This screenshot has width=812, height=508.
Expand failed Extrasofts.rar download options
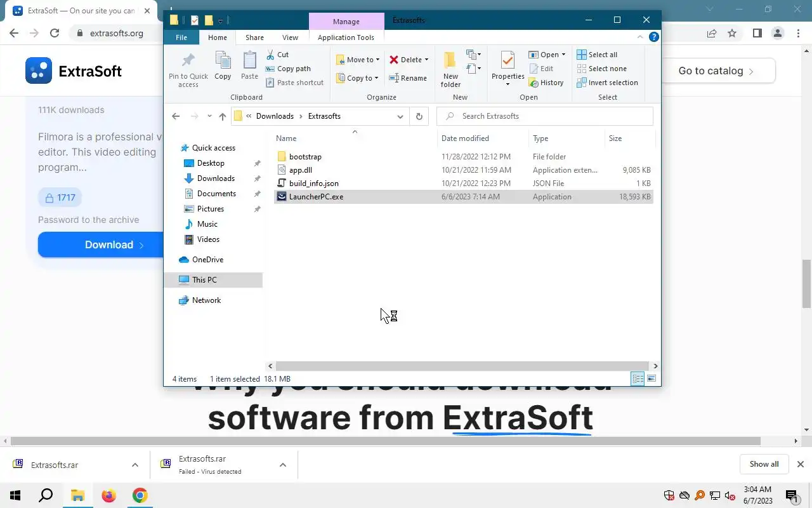point(282,465)
